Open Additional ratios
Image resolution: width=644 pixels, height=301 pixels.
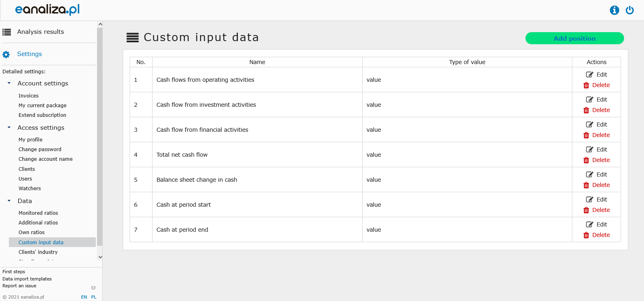tap(38, 223)
